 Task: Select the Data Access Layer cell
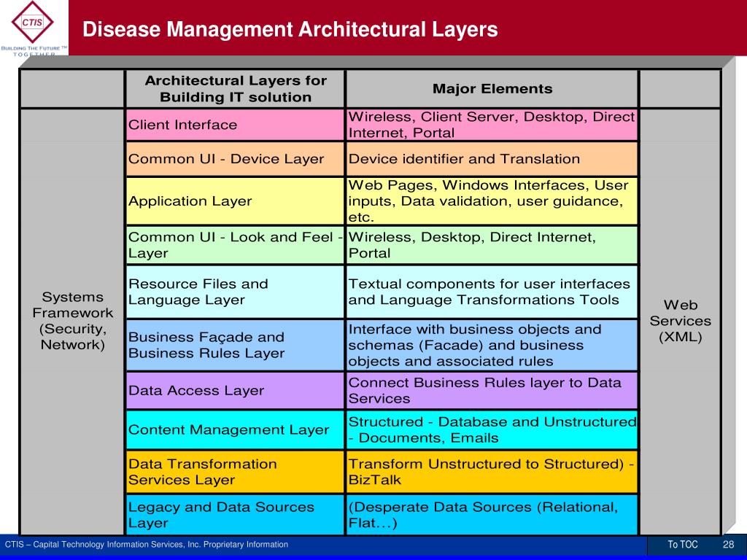point(236,391)
